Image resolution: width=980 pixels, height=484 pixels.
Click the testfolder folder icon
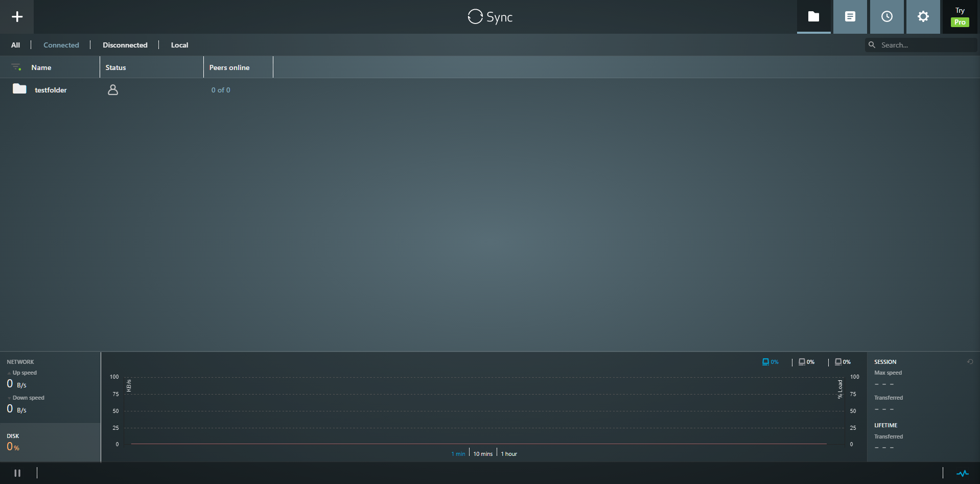coord(19,89)
